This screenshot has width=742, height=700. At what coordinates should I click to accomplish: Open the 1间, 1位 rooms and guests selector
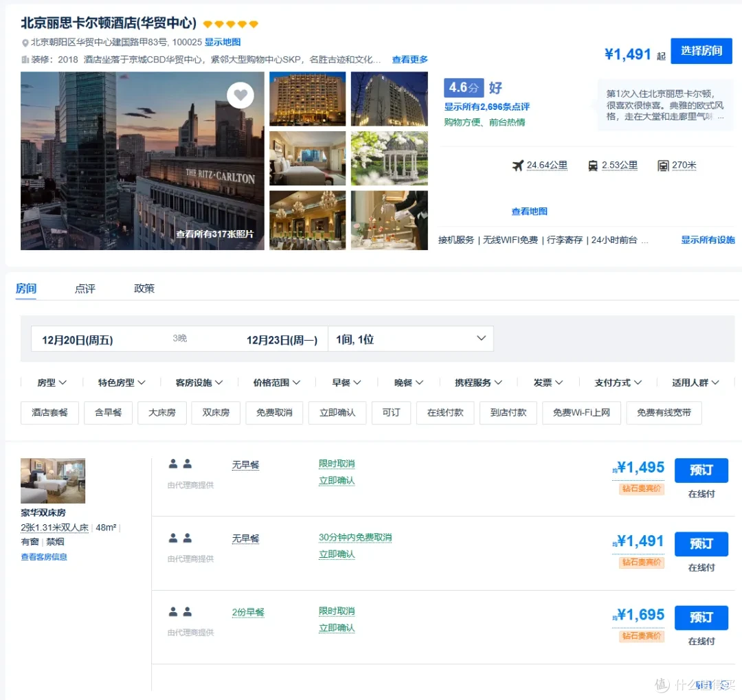click(x=411, y=339)
